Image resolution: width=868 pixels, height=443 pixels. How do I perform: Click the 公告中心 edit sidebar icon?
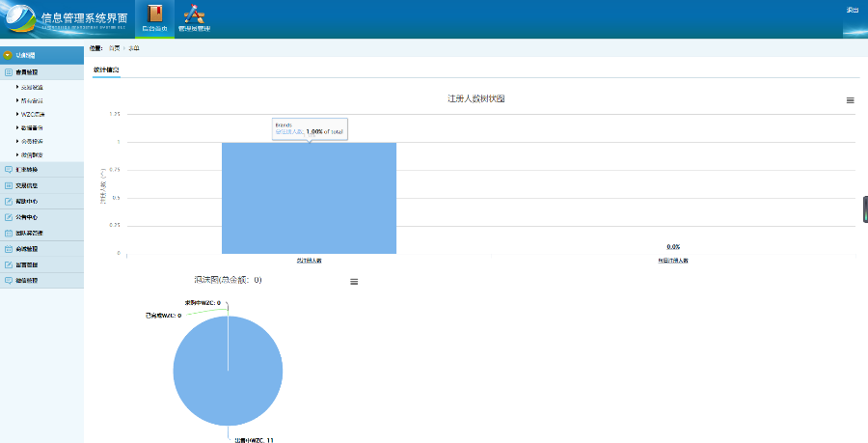pos(9,217)
